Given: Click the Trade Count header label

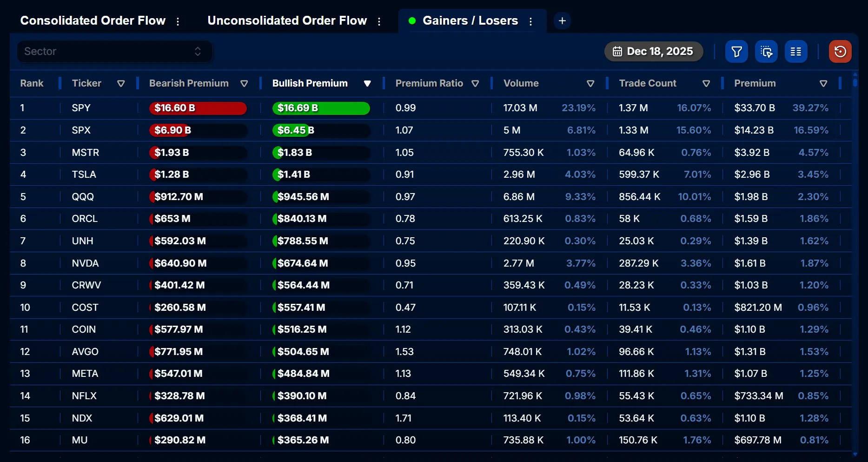Looking at the screenshot, I should coord(648,83).
